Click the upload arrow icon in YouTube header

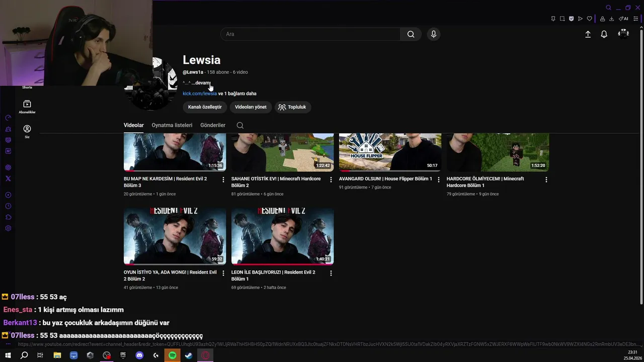588,34
